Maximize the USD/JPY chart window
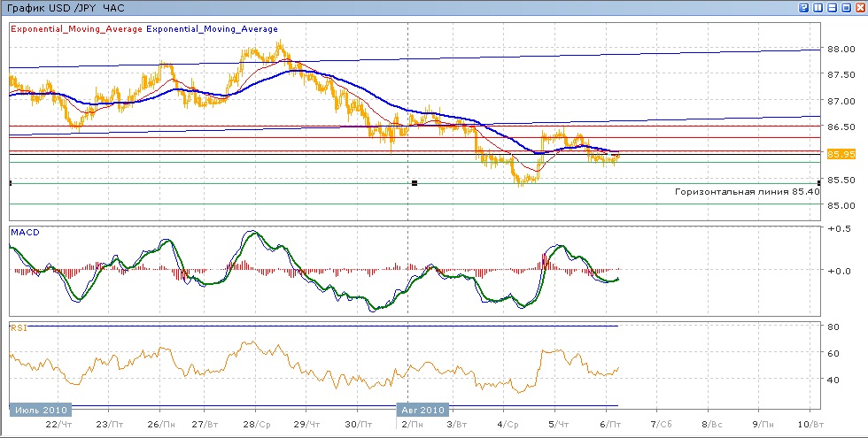 (x=846, y=8)
